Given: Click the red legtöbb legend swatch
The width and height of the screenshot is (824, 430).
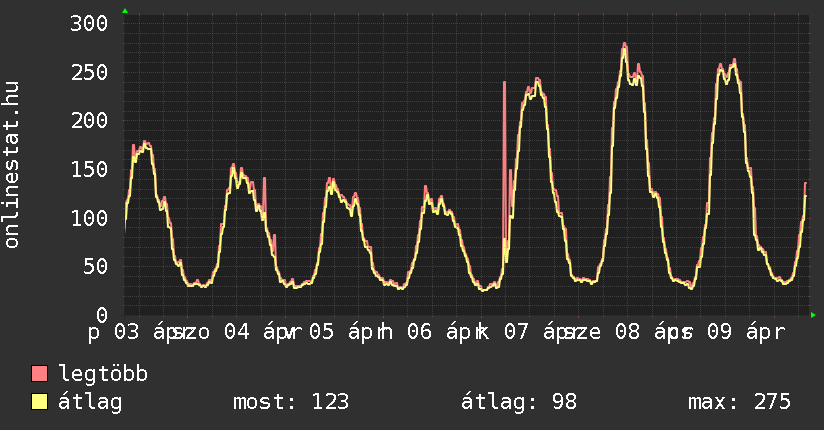Looking at the screenshot, I should pyautogui.click(x=40, y=374).
